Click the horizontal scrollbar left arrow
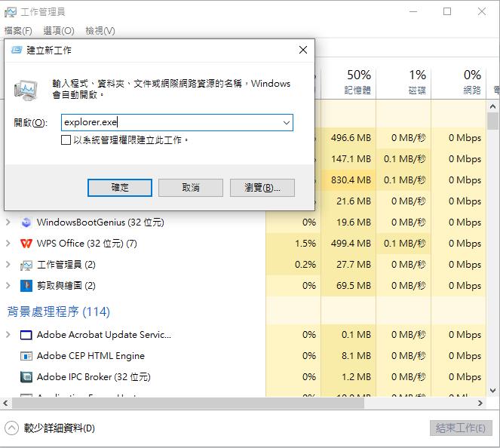 (5, 403)
